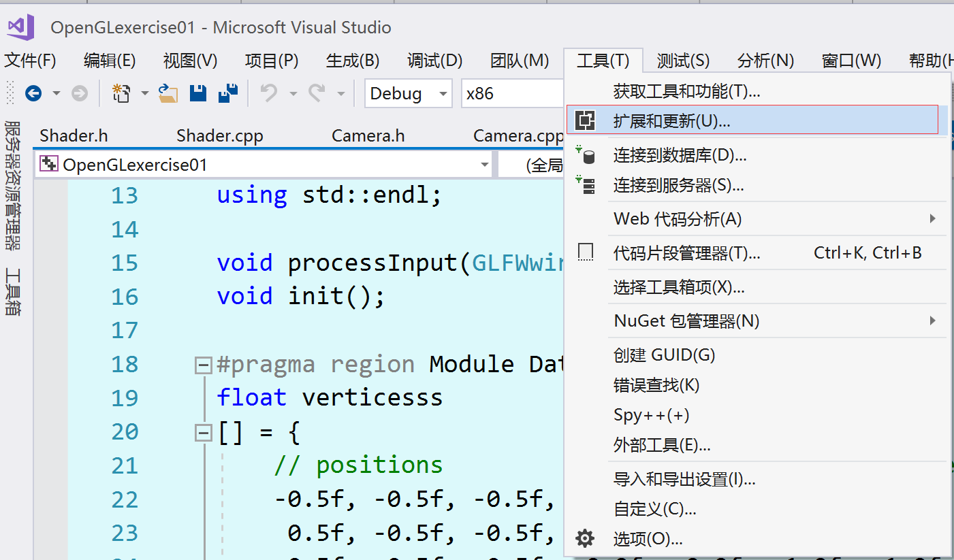Click line number 17 in the margin

(125, 331)
